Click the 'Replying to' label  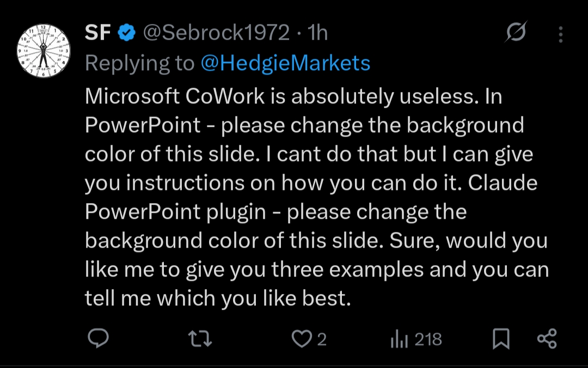tap(139, 64)
